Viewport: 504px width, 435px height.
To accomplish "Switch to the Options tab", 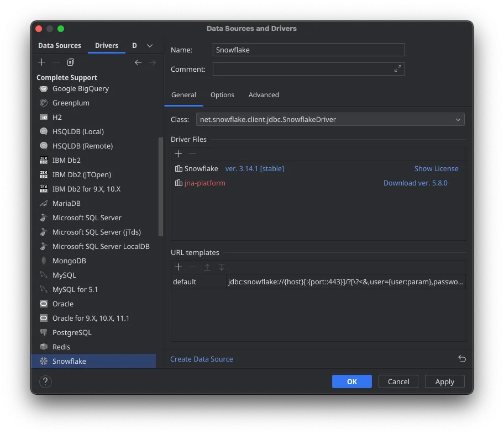I will tap(222, 95).
